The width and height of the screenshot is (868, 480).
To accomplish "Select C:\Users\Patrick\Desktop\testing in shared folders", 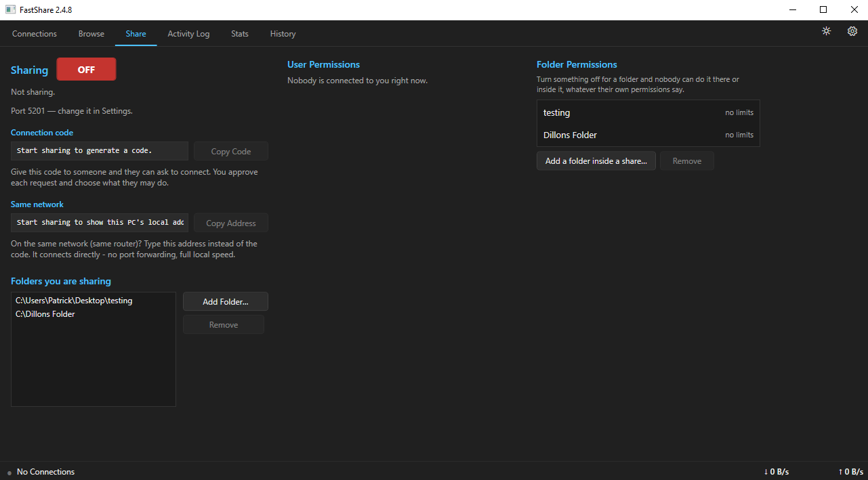I will coord(94,301).
